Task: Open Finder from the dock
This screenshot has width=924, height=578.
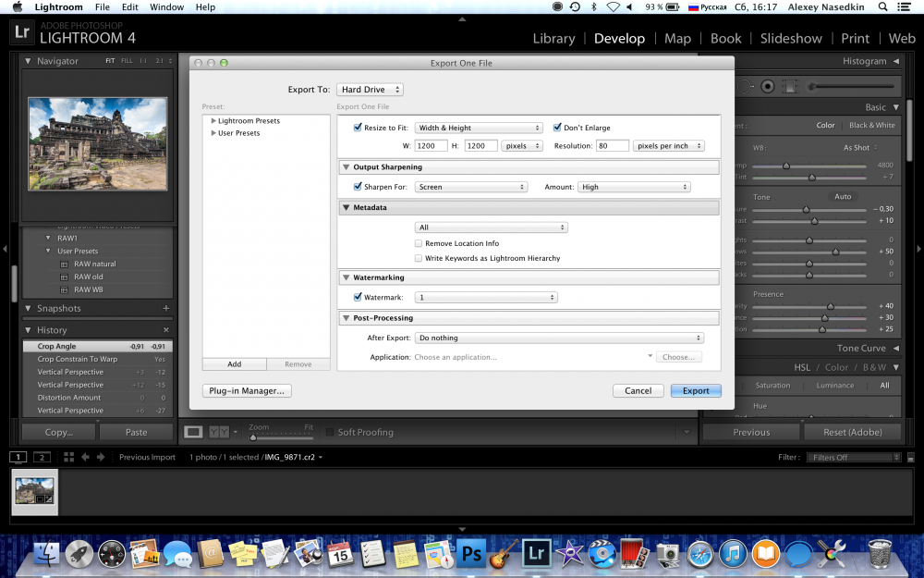Action: pyautogui.click(x=46, y=554)
